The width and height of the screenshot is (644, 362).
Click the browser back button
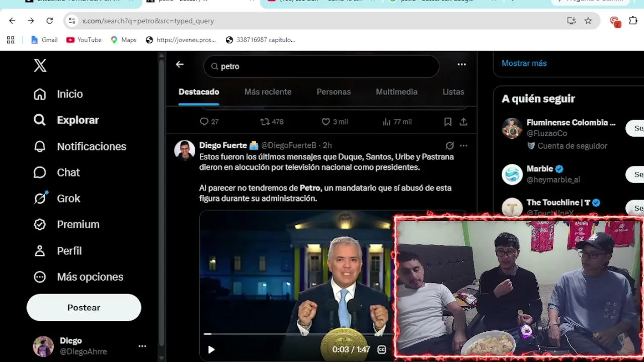(12, 21)
